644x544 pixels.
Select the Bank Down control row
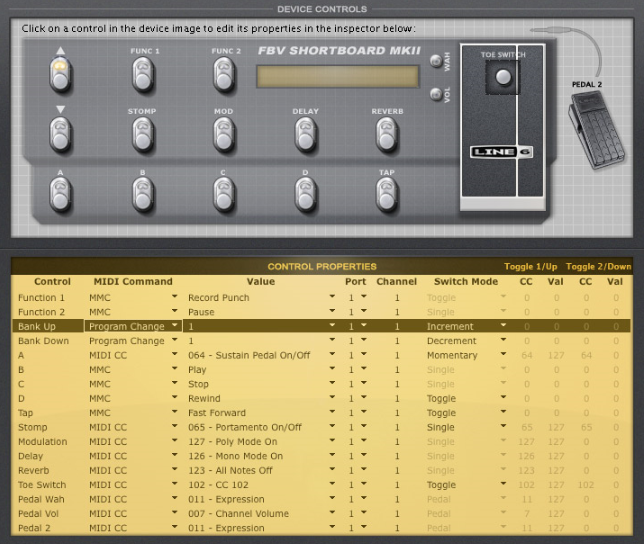(322, 341)
